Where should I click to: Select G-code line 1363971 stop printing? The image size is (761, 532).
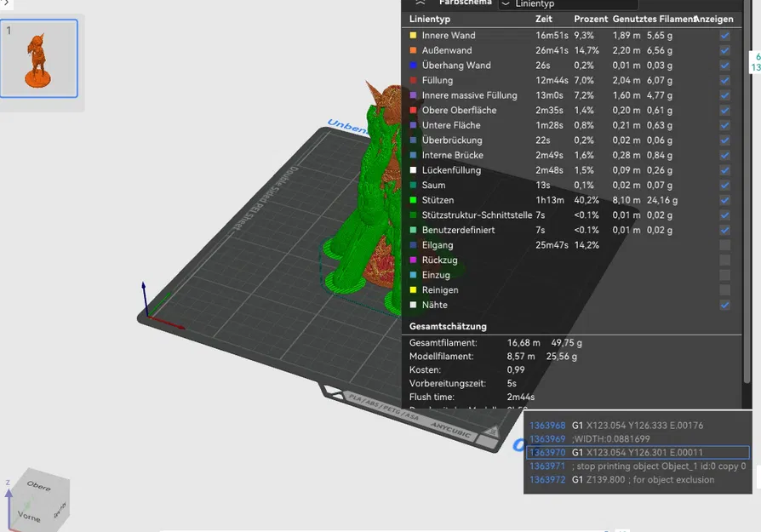638,466
